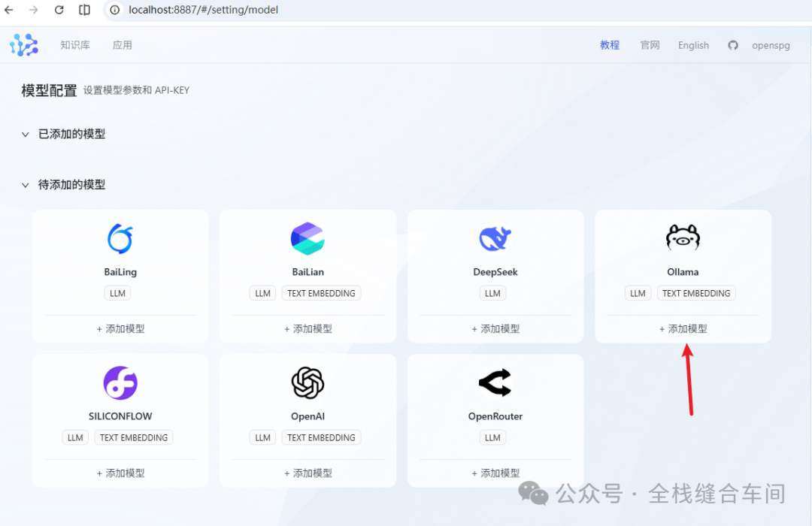The image size is (812, 526).
Task: Click LLM tag on DeepSeek card
Action: [x=492, y=293]
